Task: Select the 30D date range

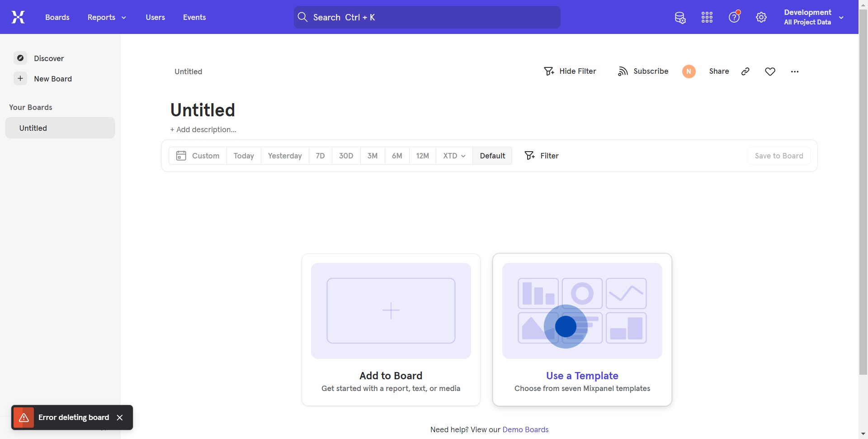Action: click(346, 156)
